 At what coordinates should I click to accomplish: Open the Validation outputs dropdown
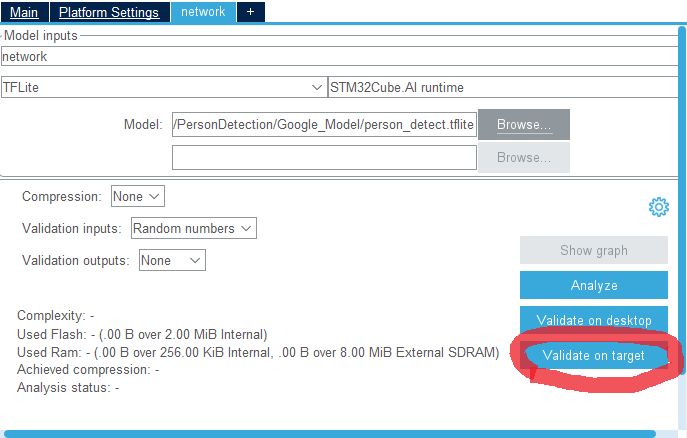click(x=172, y=260)
